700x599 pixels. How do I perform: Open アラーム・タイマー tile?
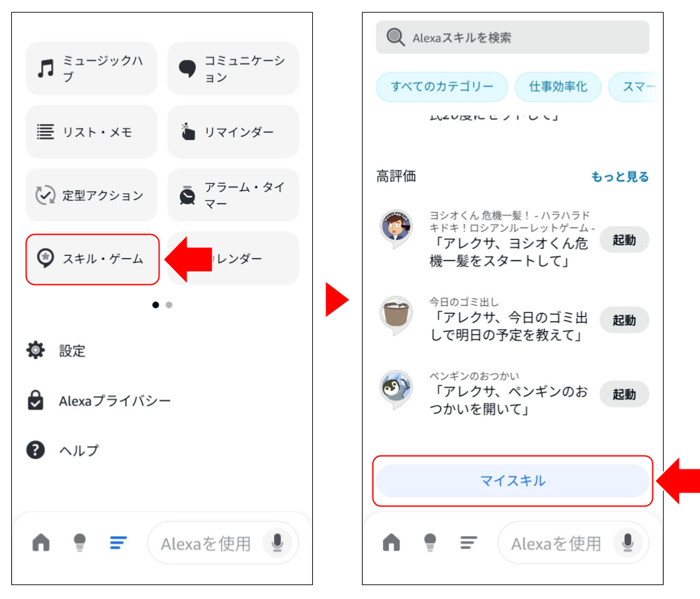(233, 196)
